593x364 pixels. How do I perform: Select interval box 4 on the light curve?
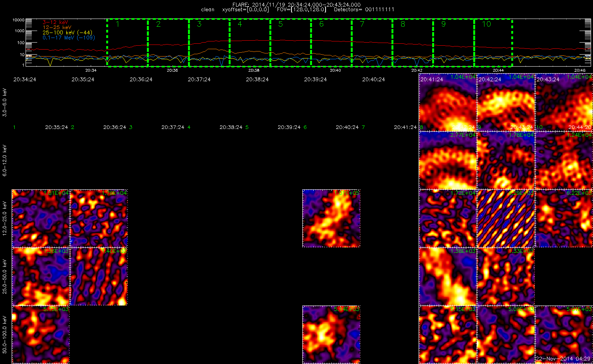250,43
